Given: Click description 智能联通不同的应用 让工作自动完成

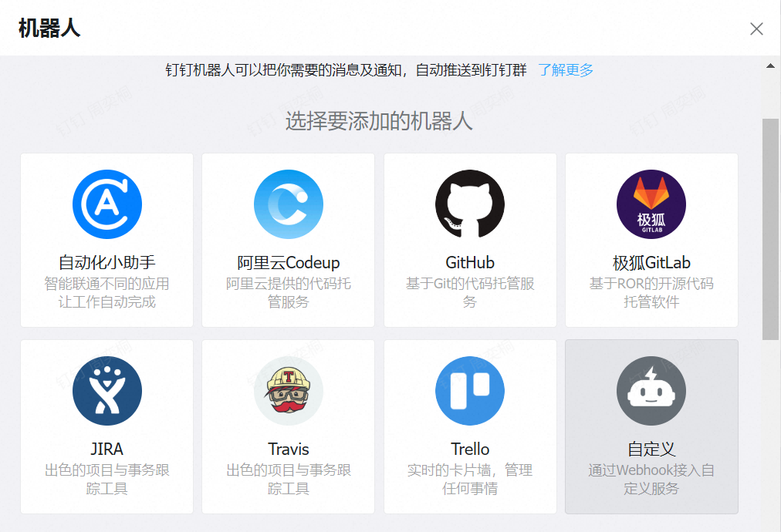Looking at the screenshot, I should (x=107, y=293).
